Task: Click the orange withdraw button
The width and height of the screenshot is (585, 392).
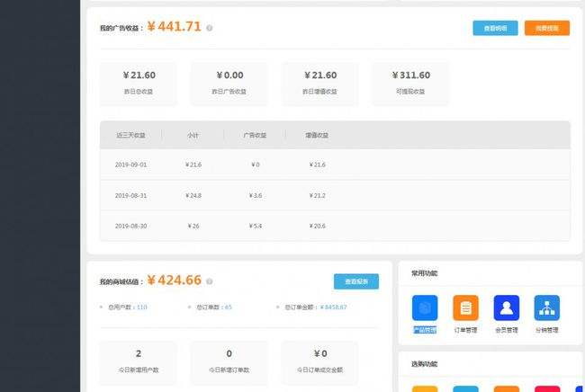Action: (x=546, y=28)
